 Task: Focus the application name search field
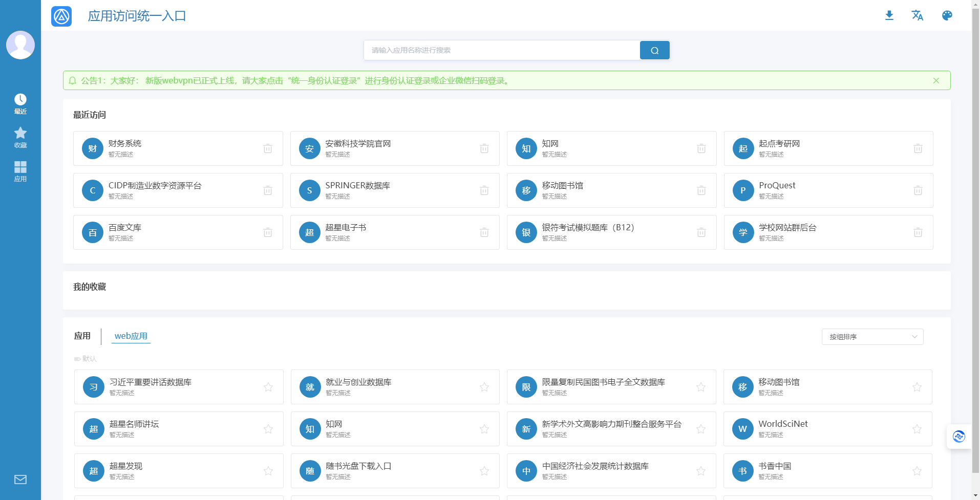coord(502,50)
